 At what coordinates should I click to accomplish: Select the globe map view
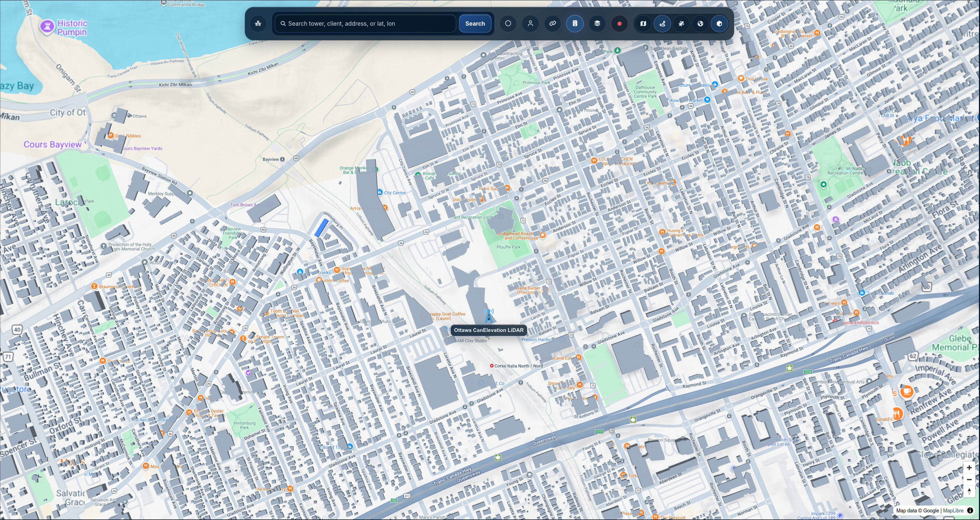700,23
